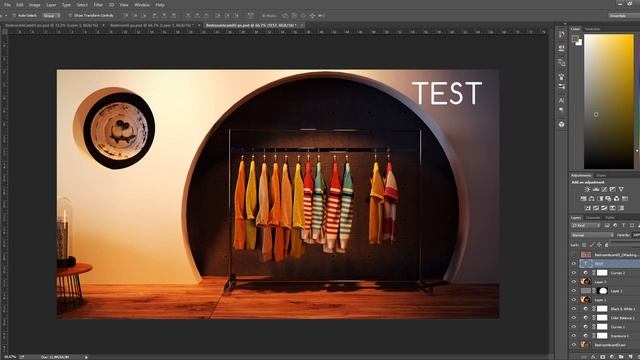This screenshot has height=360, width=640.
Task: Select the Layer 2 mask thumbnail
Action: [x=602, y=291]
